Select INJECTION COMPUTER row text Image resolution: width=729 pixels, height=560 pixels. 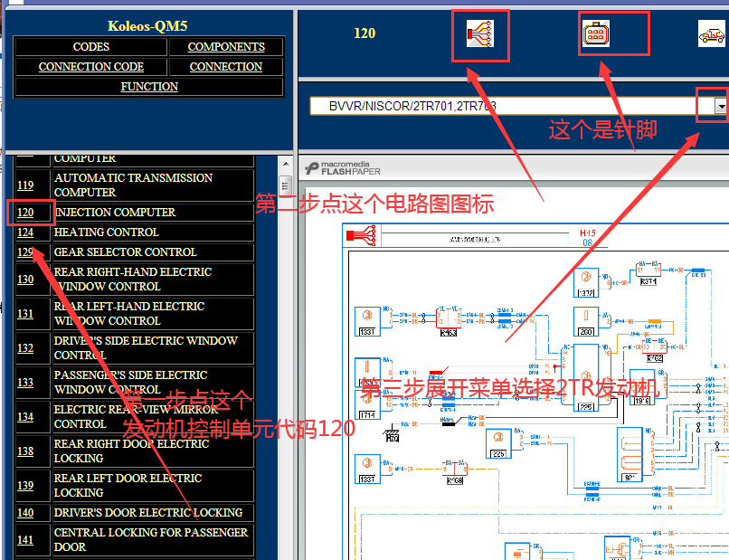[x=115, y=213]
